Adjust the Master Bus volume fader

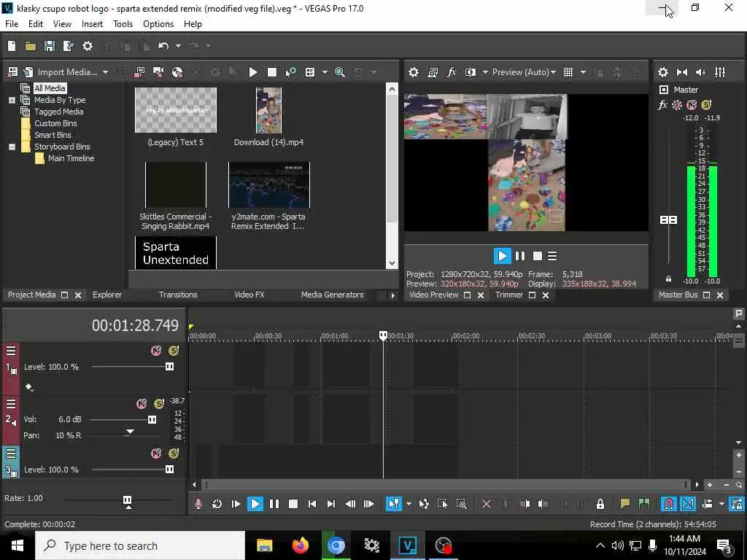click(668, 219)
